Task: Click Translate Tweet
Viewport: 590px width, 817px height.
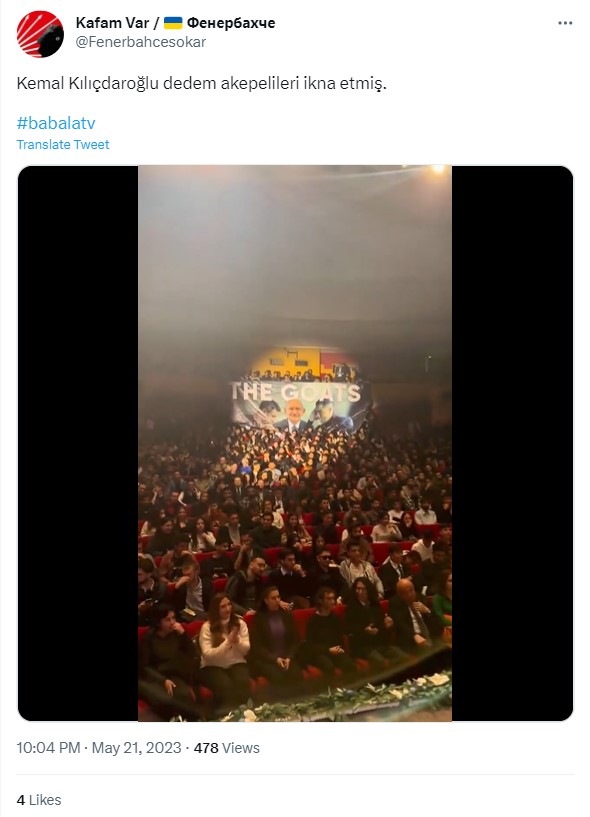Action: coord(63,144)
